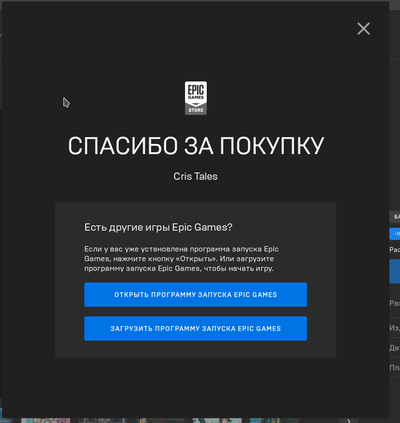Download the Epic Games launcher program
The height and width of the screenshot is (423, 400).
[x=195, y=329]
